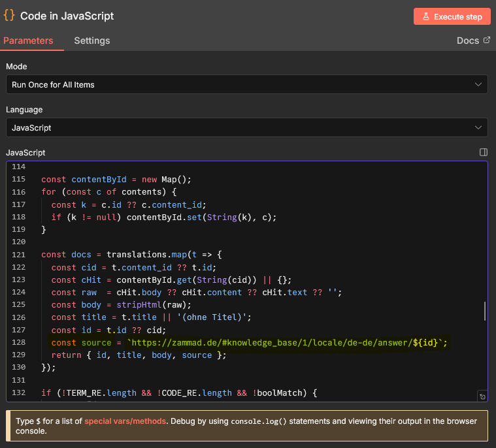
Task: Open the Docs link
Action: [467, 40]
